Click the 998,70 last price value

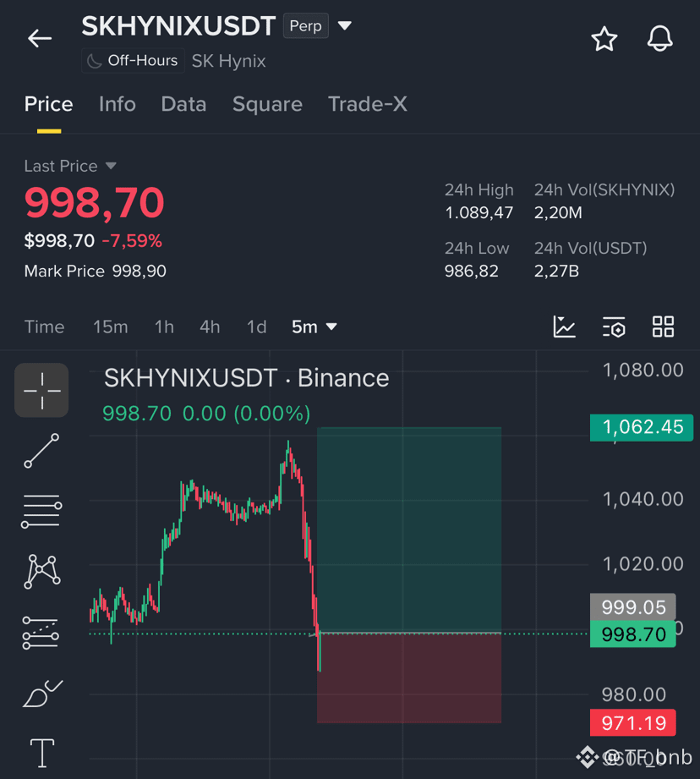[x=95, y=203]
